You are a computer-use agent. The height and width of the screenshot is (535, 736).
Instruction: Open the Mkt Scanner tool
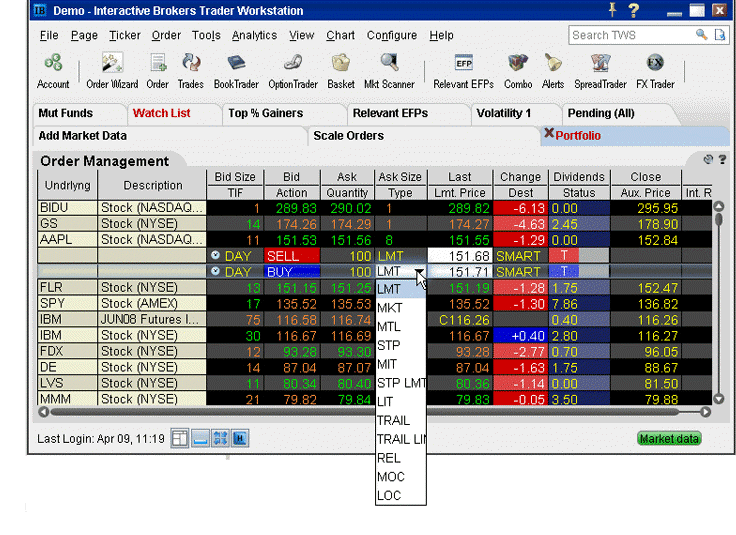[x=388, y=70]
